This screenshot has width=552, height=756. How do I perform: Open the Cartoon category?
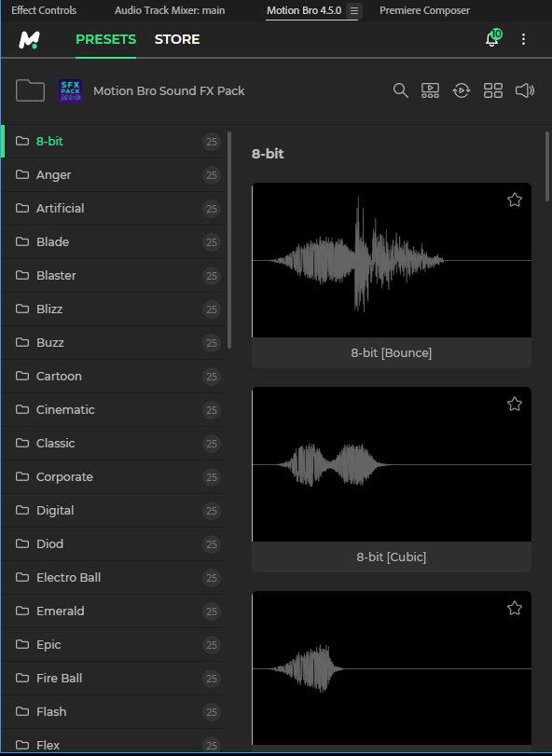pos(114,376)
